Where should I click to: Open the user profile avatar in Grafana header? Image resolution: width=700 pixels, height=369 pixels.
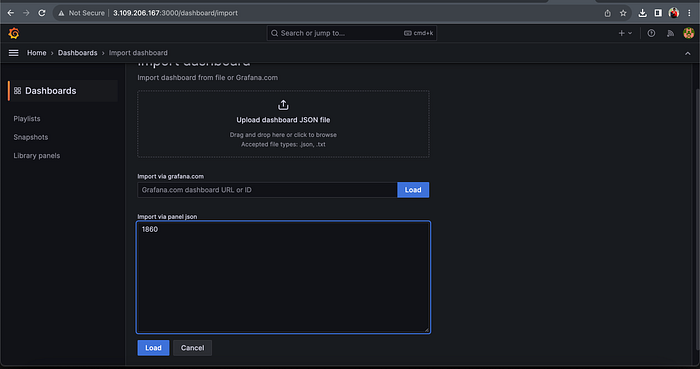[688, 33]
